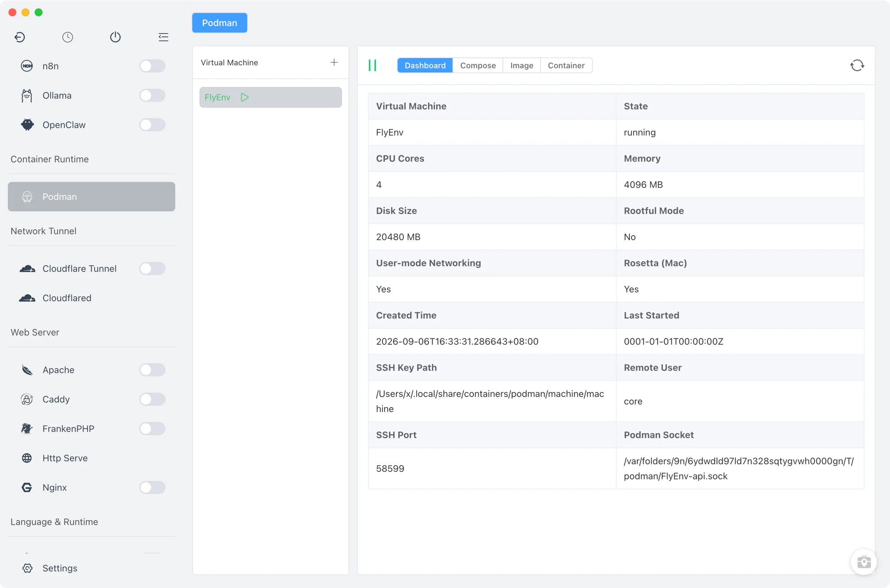Viewport: 890px width, 588px height.
Task: Click the 'Network Tunnel' section heading
Action: [x=43, y=231]
